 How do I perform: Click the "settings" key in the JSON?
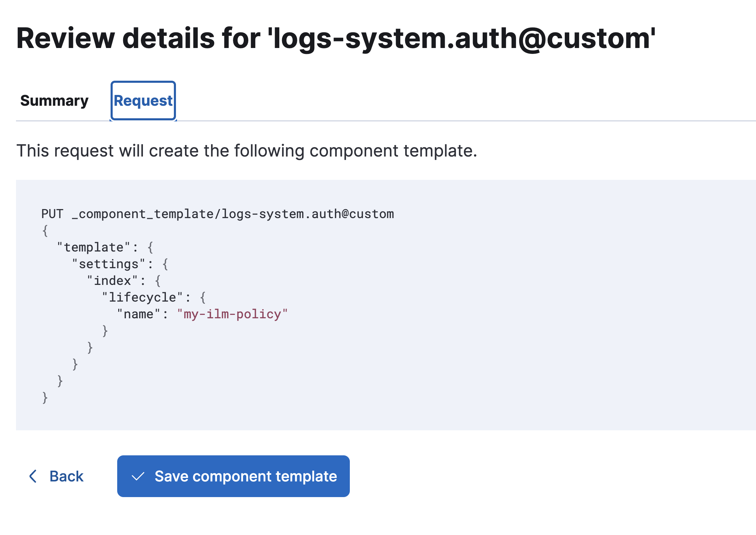tap(110, 264)
